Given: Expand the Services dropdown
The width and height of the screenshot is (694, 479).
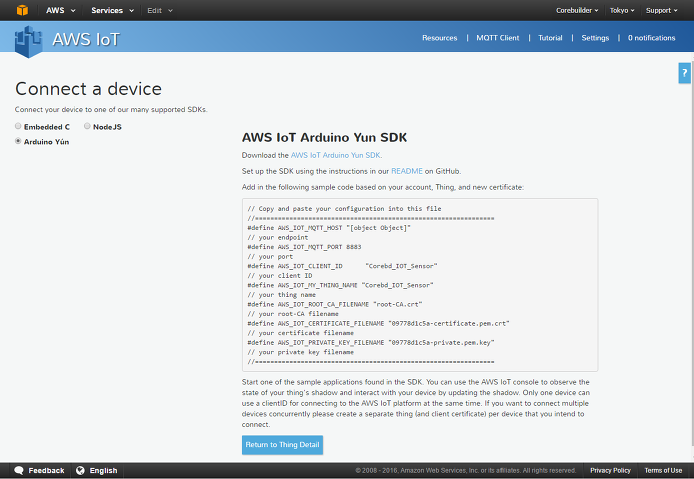Looking at the screenshot, I should coord(112,10).
